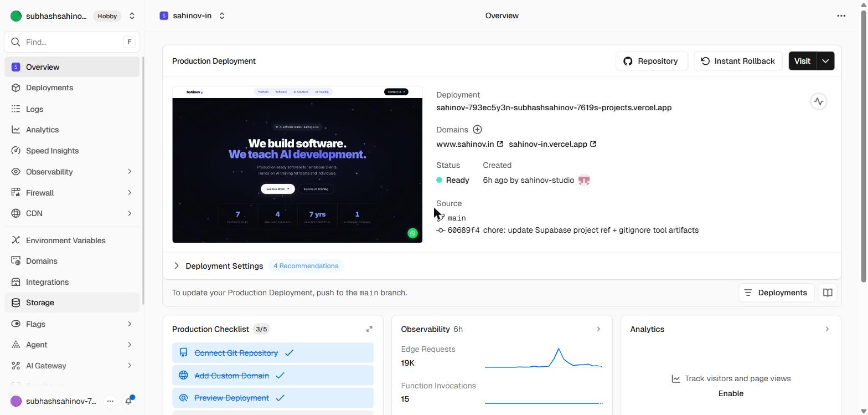This screenshot has height=415, width=868.
Task: Expand the Flags sidebar submenu
Action: (x=130, y=324)
